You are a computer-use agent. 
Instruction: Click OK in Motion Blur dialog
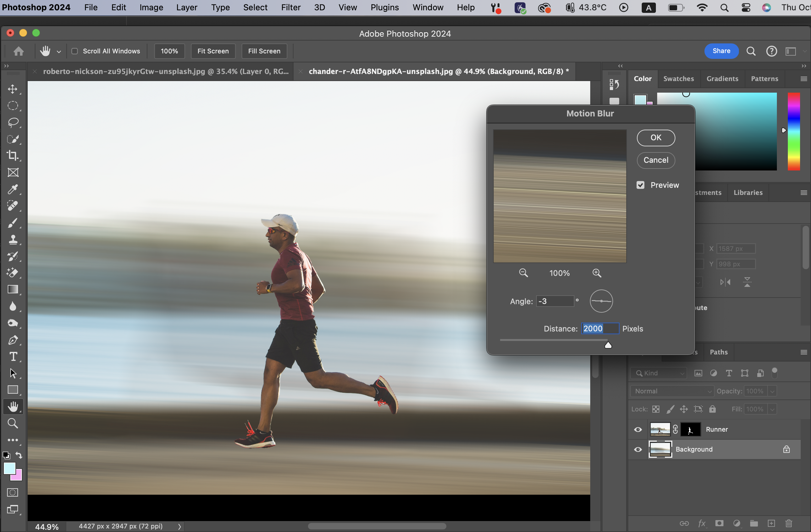click(x=656, y=138)
